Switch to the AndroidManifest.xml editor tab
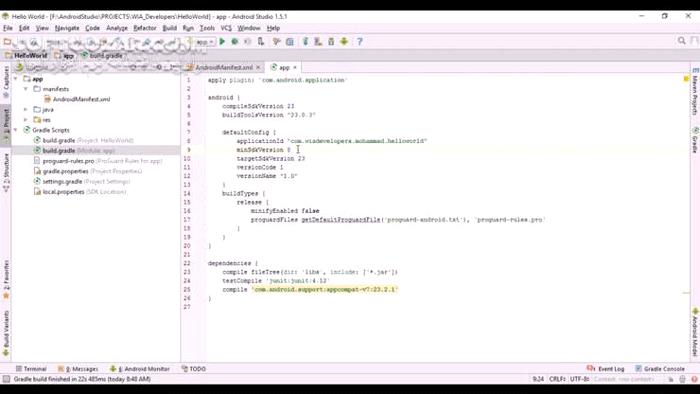Viewport: 700px width, 394px height. tap(224, 67)
